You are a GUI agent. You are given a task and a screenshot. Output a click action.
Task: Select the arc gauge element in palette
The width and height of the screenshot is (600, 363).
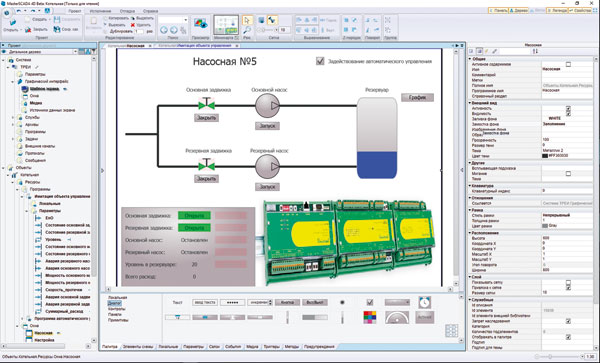click(397, 317)
